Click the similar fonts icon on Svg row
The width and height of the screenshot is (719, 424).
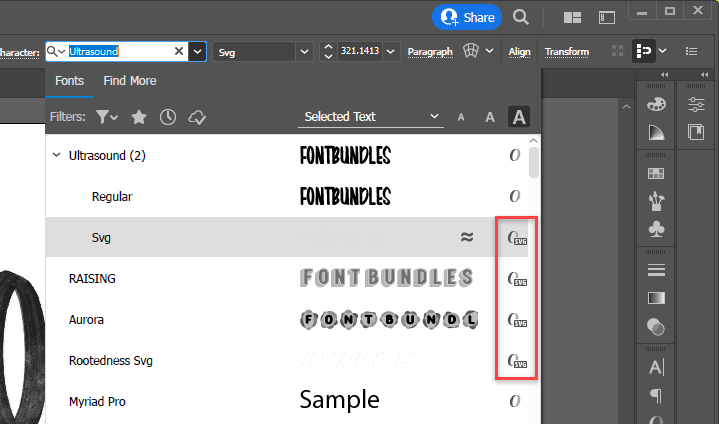click(467, 237)
